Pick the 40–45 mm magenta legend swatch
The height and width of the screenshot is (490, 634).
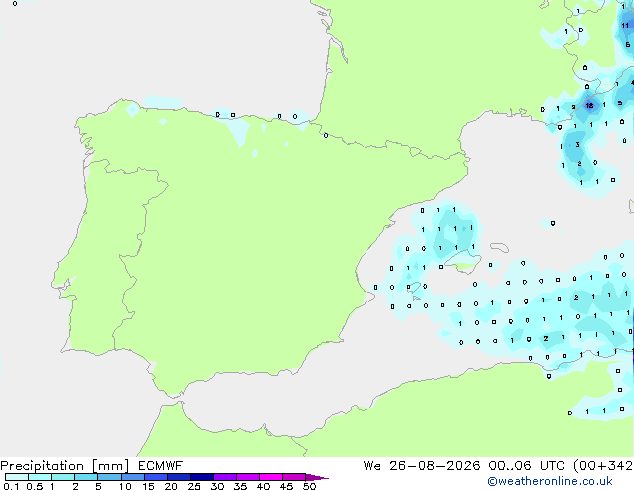tap(271, 477)
